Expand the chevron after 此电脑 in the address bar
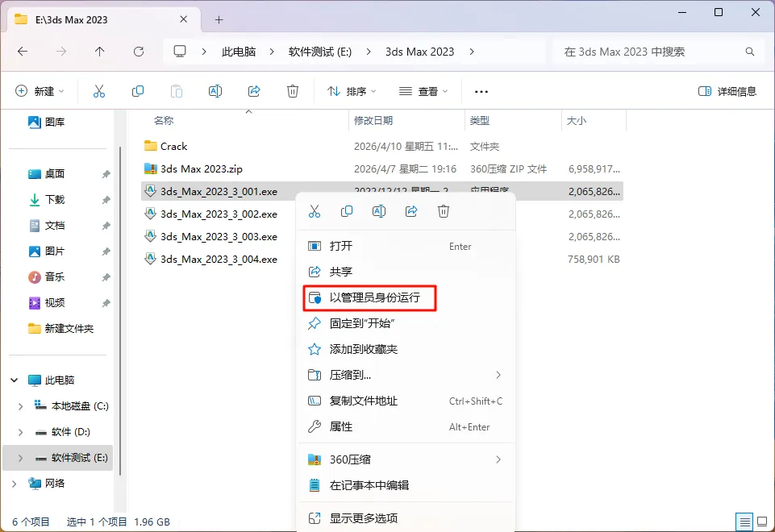The image size is (775, 532). 272,52
